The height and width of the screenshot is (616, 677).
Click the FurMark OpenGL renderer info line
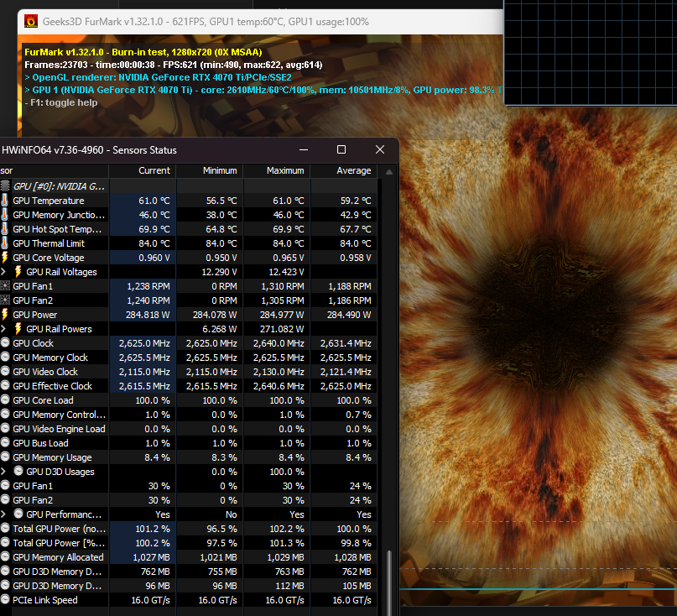pyautogui.click(x=158, y=77)
